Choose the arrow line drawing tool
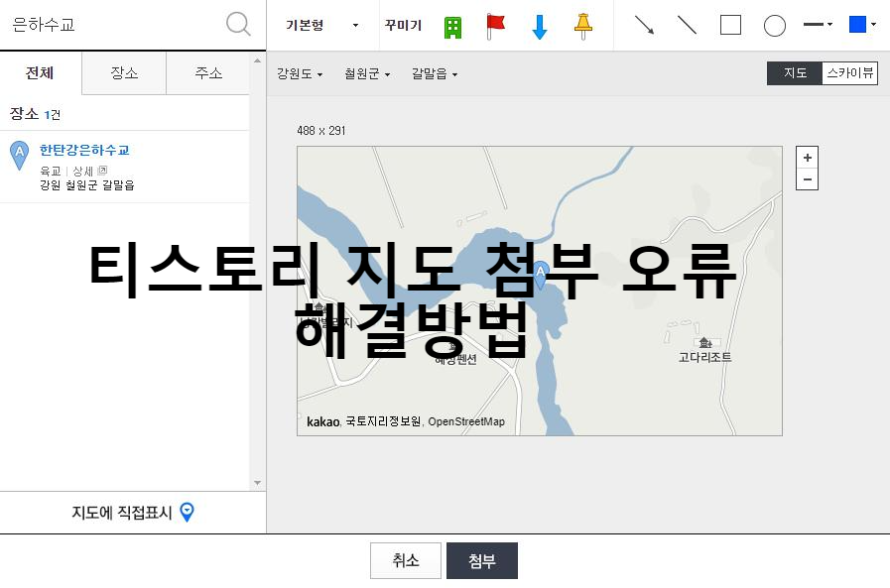 point(644,25)
